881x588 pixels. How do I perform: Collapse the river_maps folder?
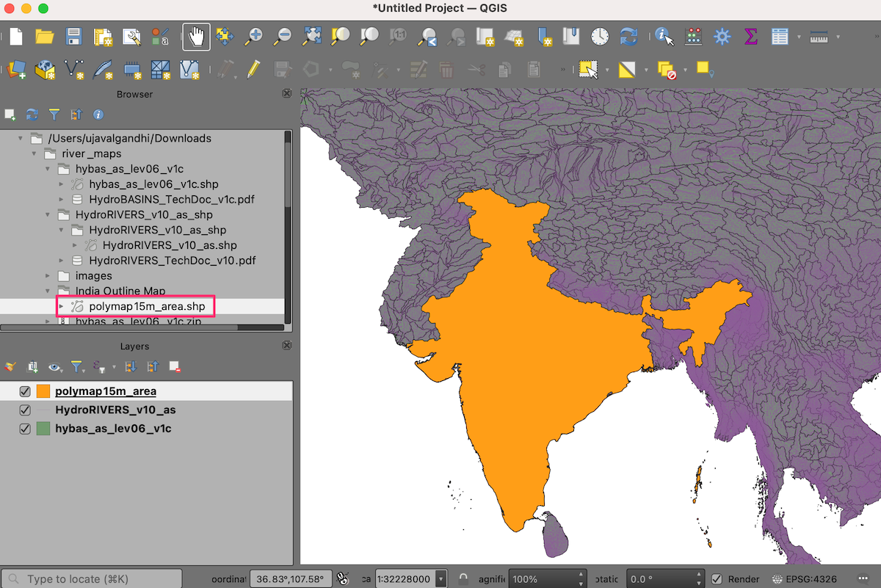(x=35, y=154)
